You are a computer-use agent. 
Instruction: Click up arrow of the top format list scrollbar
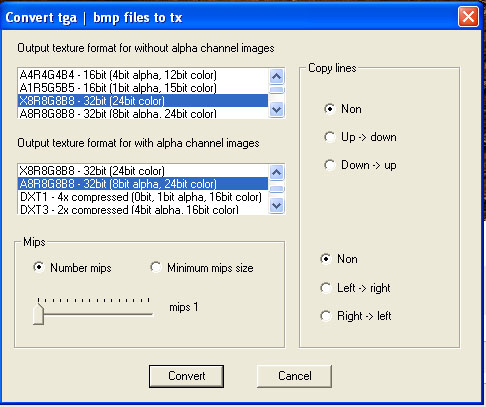pyautogui.click(x=276, y=77)
